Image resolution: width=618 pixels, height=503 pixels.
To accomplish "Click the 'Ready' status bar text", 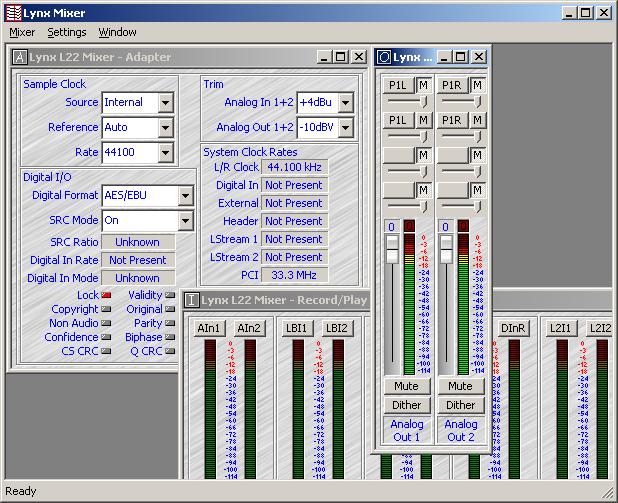I will 21,491.
